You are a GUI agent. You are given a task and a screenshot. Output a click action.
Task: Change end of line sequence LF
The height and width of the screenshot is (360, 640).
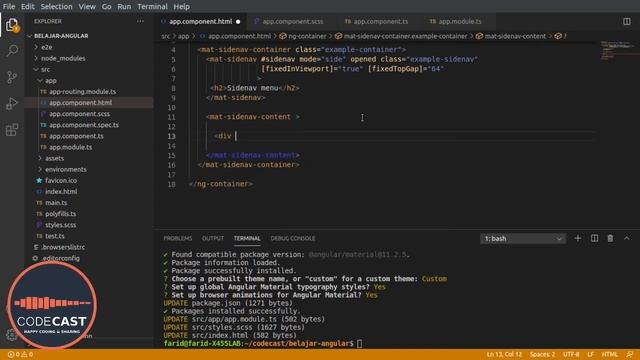[x=590, y=354]
